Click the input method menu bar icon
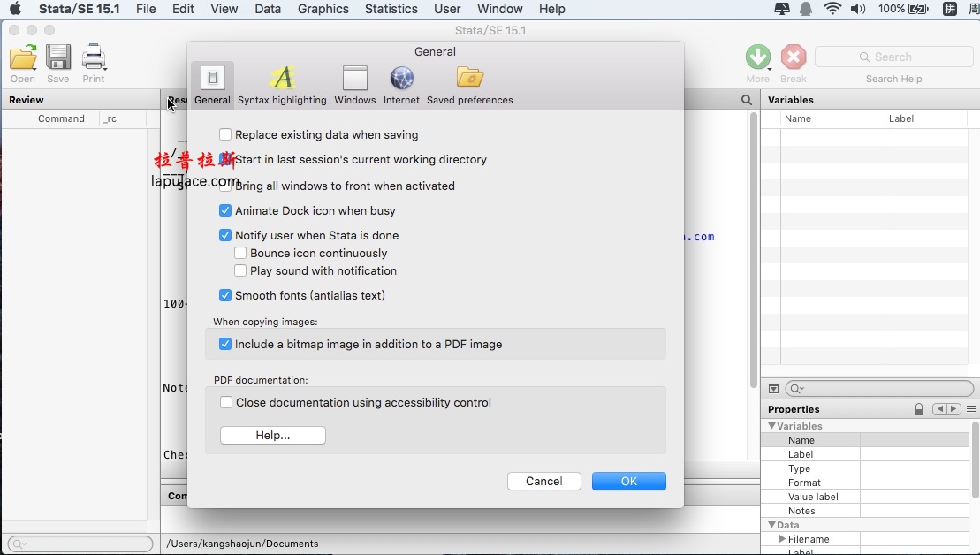 [x=950, y=9]
